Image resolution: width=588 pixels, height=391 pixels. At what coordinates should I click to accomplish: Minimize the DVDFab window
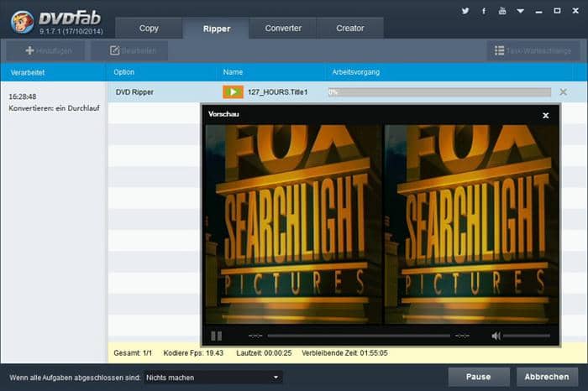(539, 11)
